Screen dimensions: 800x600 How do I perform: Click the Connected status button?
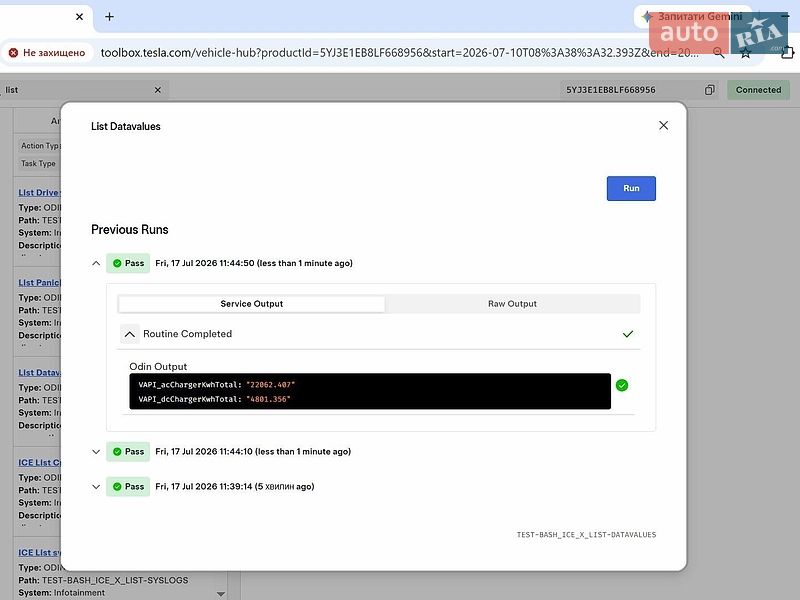pos(758,90)
